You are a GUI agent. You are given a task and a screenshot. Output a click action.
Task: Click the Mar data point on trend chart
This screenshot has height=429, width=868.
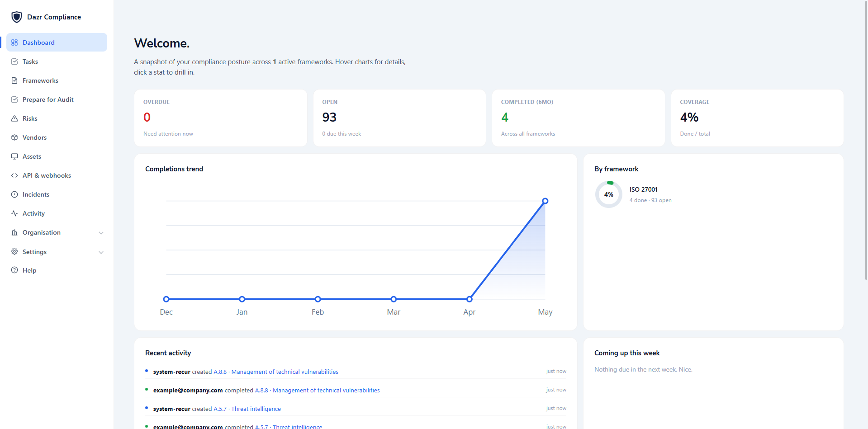394,299
